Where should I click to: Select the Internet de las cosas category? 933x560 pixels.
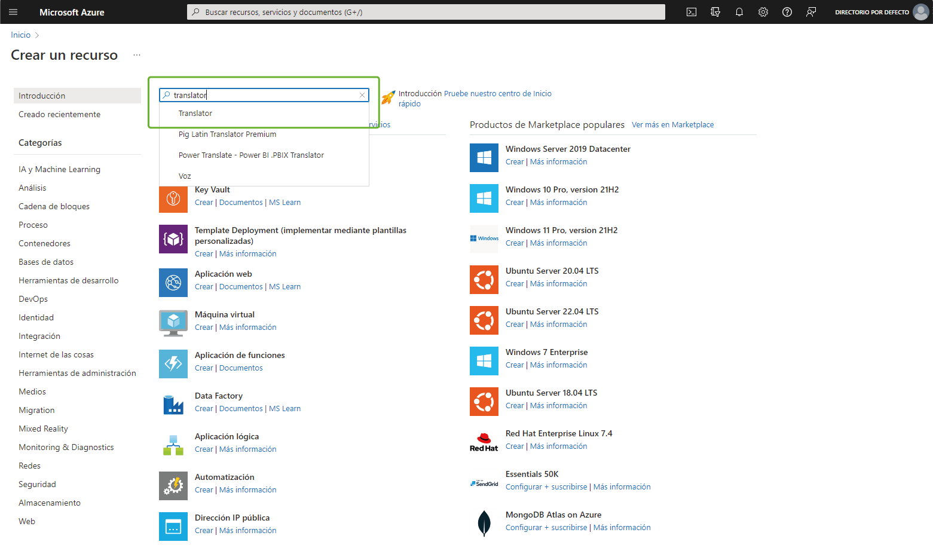(x=56, y=354)
